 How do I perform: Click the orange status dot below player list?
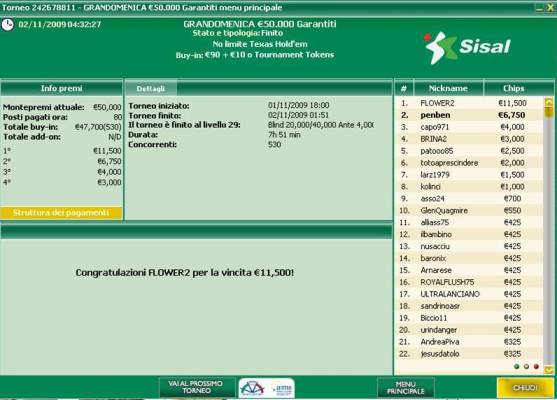tap(526, 366)
